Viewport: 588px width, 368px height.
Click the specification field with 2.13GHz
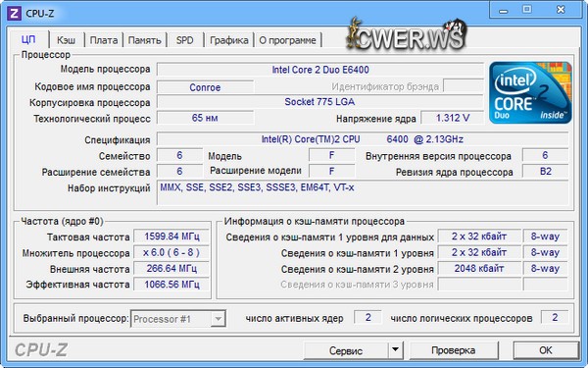pyautogui.click(x=363, y=139)
